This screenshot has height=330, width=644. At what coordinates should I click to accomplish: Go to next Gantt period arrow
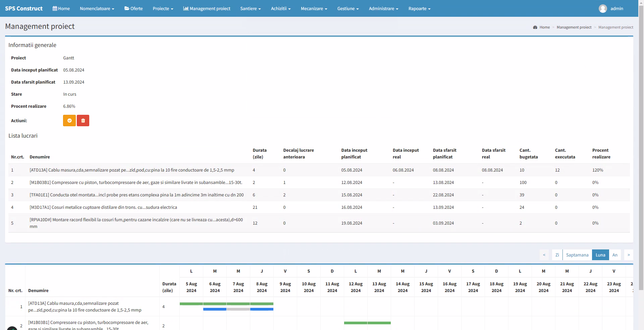click(x=628, y=255)
